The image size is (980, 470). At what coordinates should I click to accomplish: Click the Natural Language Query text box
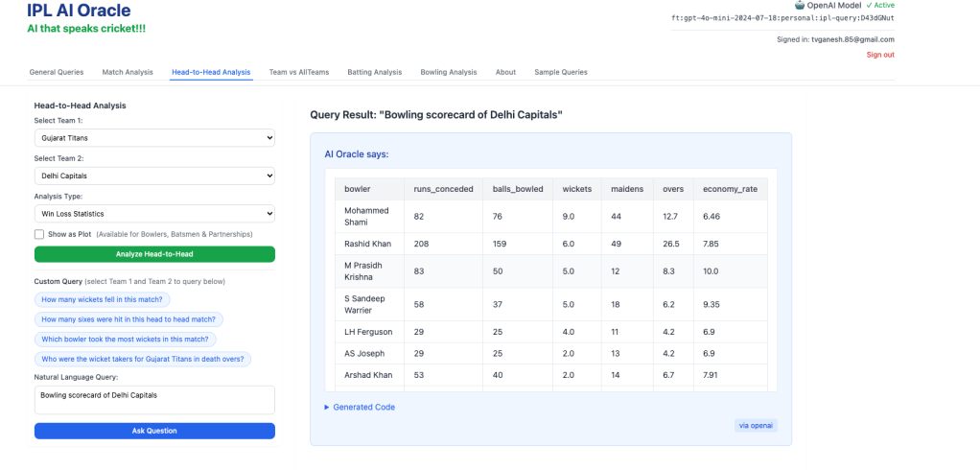click(x=154, y=400)
